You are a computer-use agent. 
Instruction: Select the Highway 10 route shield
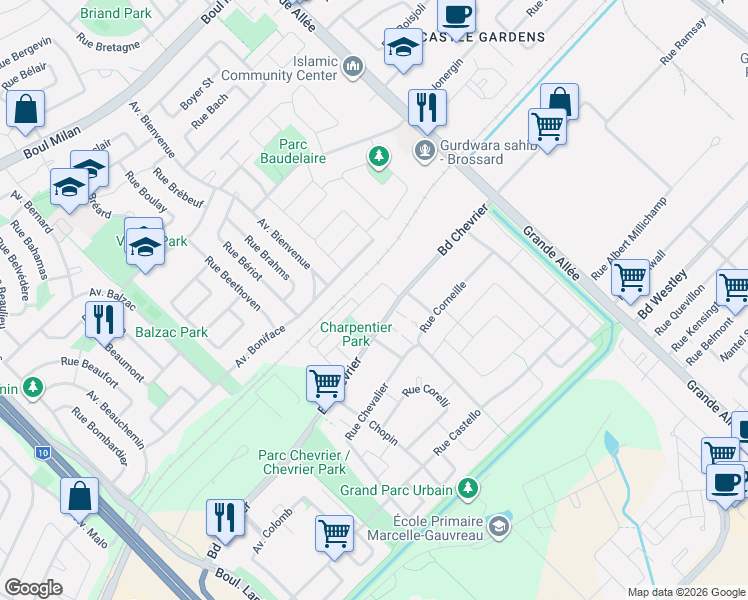42,452
